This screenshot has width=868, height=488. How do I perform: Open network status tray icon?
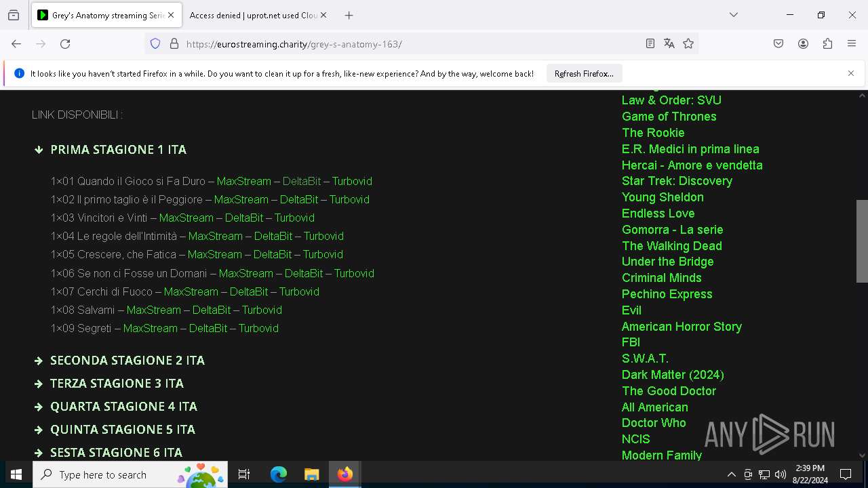pos(764,474)
